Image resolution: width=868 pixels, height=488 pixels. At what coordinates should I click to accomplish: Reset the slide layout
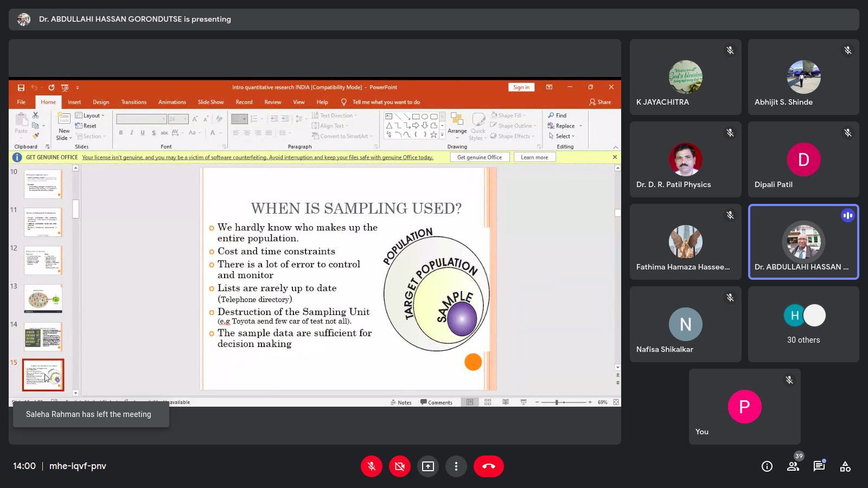tap(86, 126)
